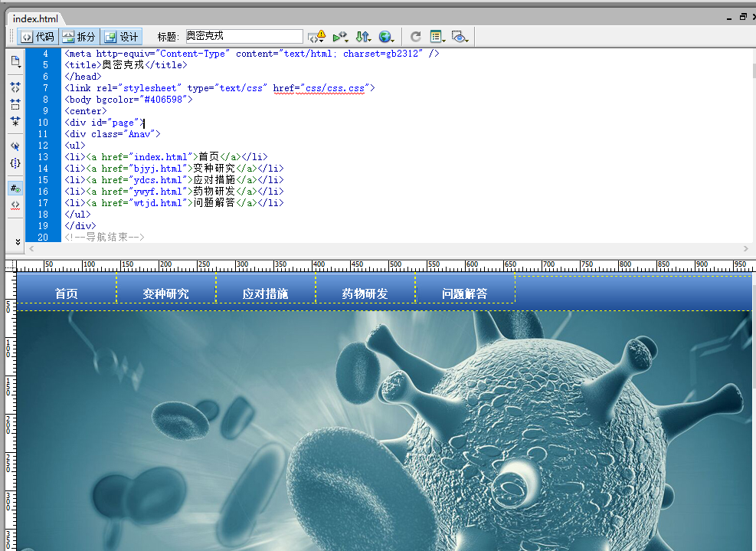Click the 药物研发 nav link in Design view
Image resolution: width=756 pixels, height=551 pixels.
365,294
